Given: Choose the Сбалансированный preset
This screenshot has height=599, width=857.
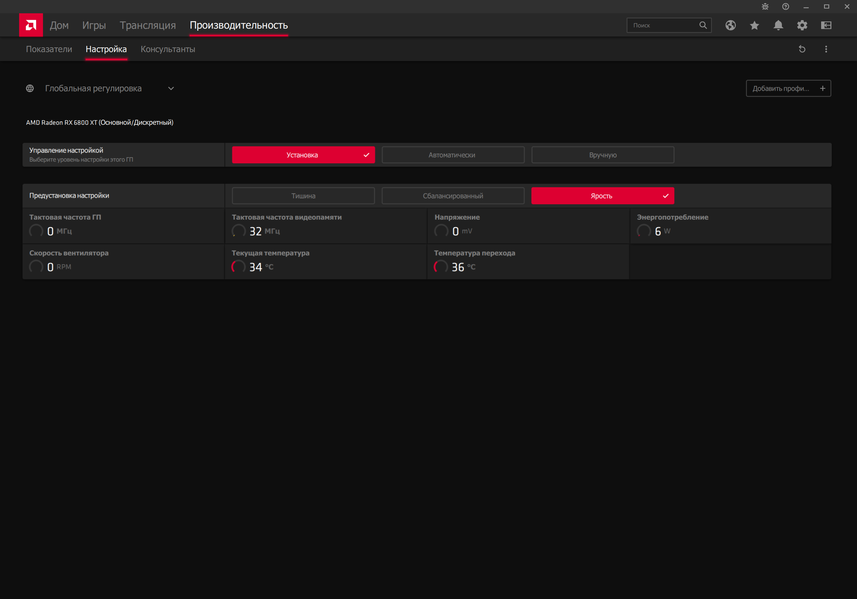Looking at the screenshot, I should 453,196.
